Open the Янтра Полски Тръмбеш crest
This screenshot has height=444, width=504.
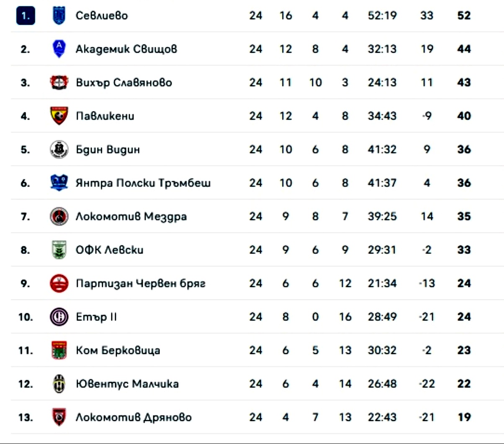59,183
